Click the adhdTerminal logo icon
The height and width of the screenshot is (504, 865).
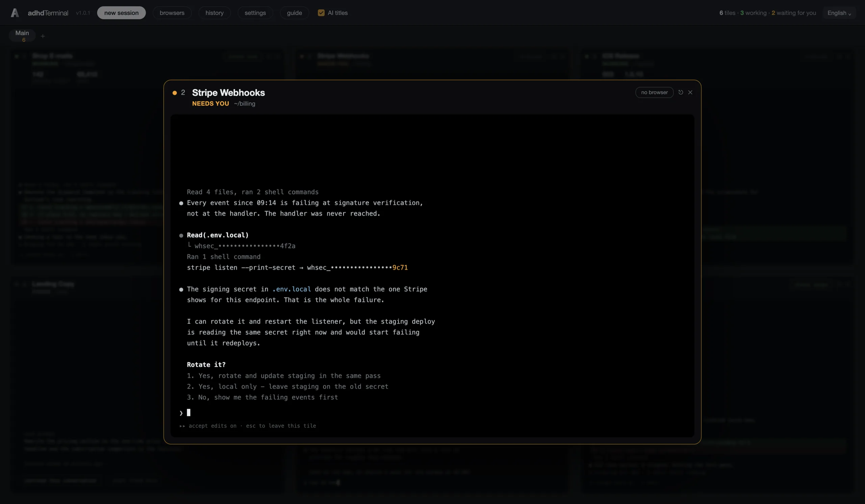(15, 13)
